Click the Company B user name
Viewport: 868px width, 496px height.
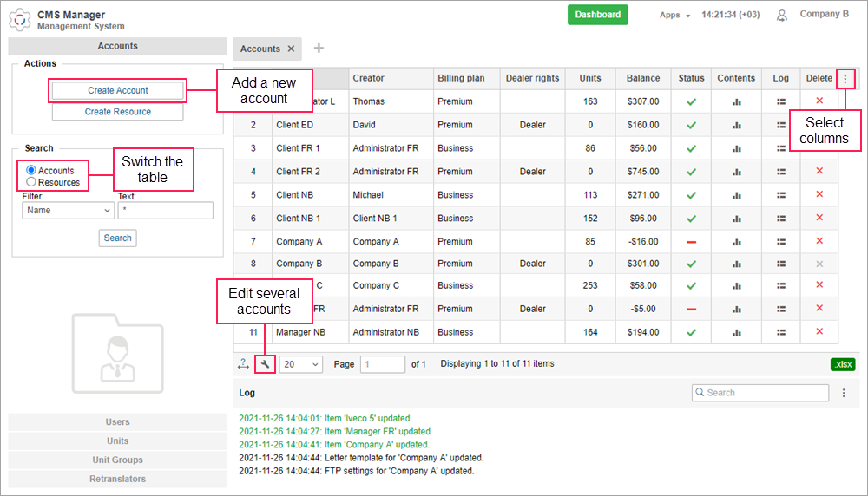[825, 15]
